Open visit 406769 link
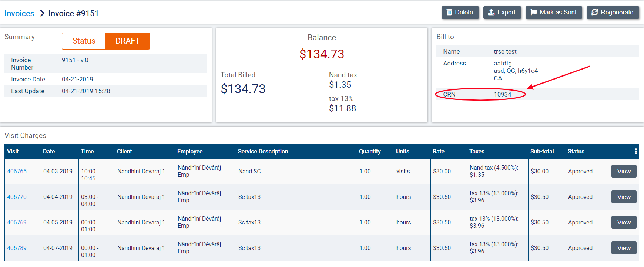This screenshot has height=267, width=644. [17, 222]
